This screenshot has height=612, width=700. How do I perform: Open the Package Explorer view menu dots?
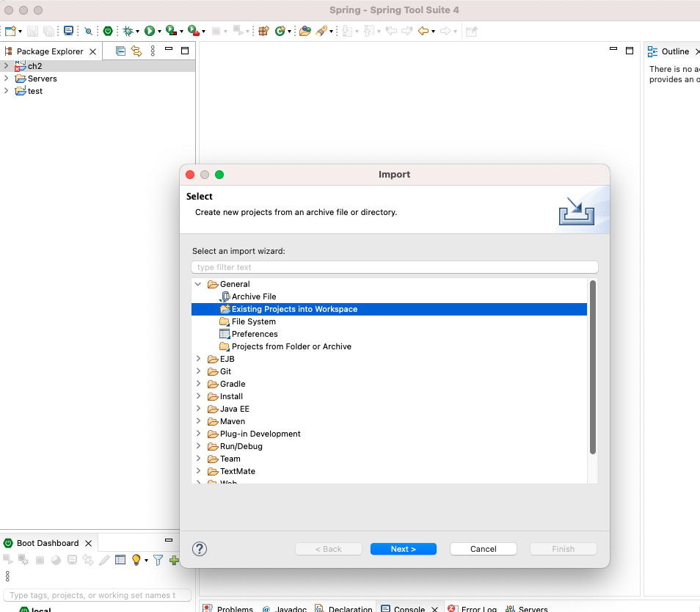(153, 51)
